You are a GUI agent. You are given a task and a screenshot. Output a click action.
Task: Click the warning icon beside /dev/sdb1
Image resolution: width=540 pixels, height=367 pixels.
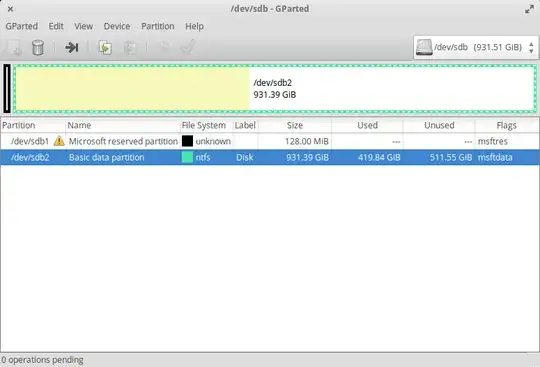click(x=59, y=141)
